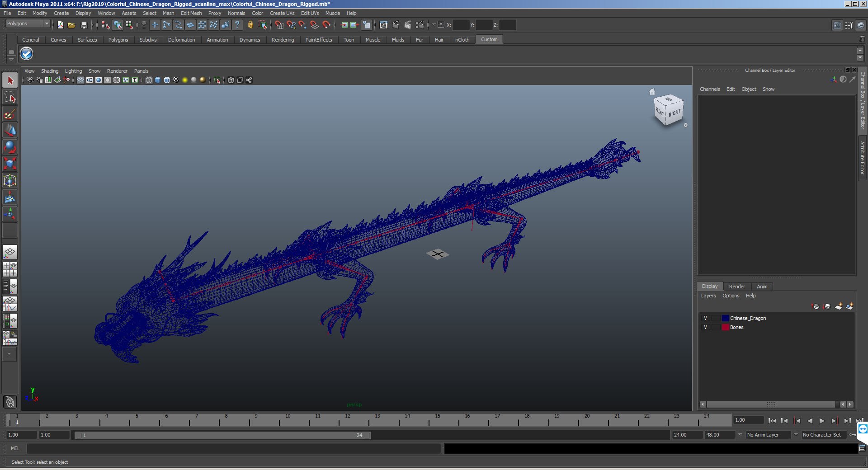Open layer editor Options menu
The image size is (868, 470).
tap(731, 296)
